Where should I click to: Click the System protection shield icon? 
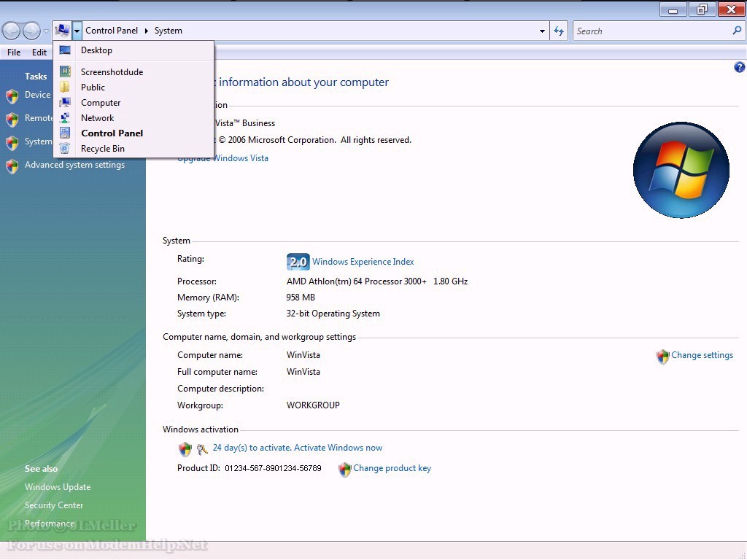12,142
